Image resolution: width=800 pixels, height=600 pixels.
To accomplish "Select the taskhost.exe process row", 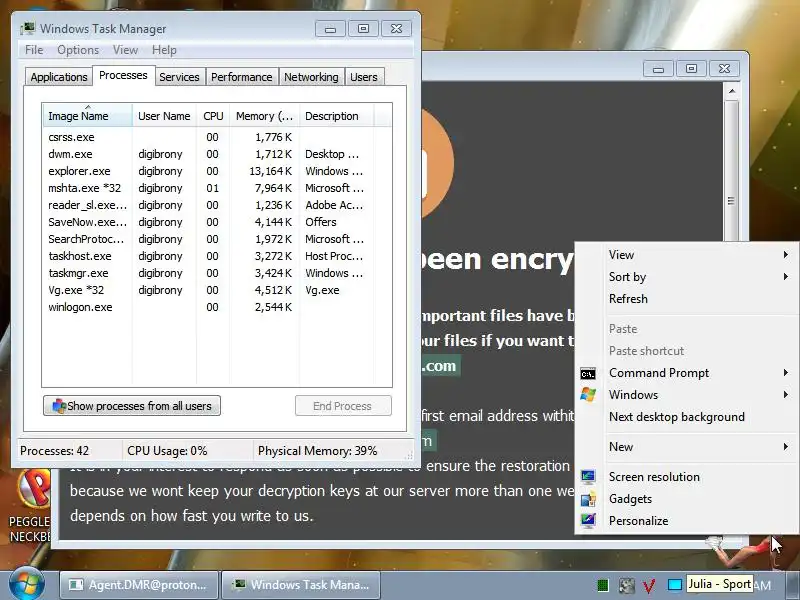I will click(209, 256).
